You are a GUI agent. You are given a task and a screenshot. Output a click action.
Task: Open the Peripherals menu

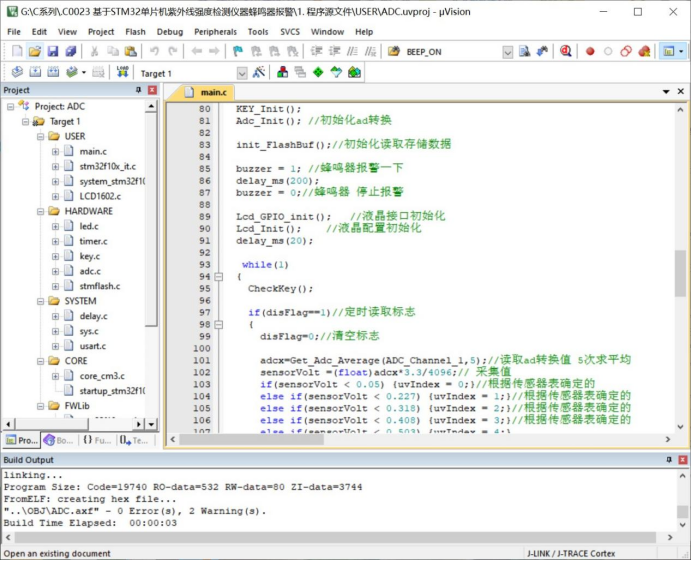click(215, 32)
